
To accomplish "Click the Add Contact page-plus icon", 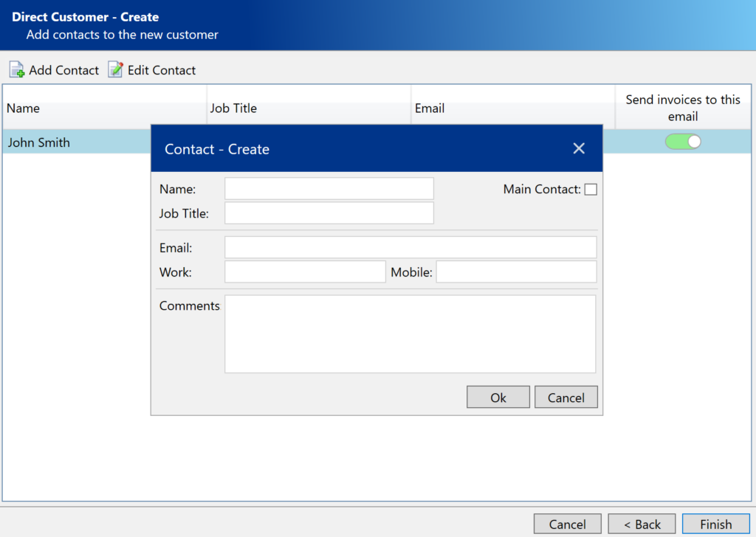I will pos(16,70).
